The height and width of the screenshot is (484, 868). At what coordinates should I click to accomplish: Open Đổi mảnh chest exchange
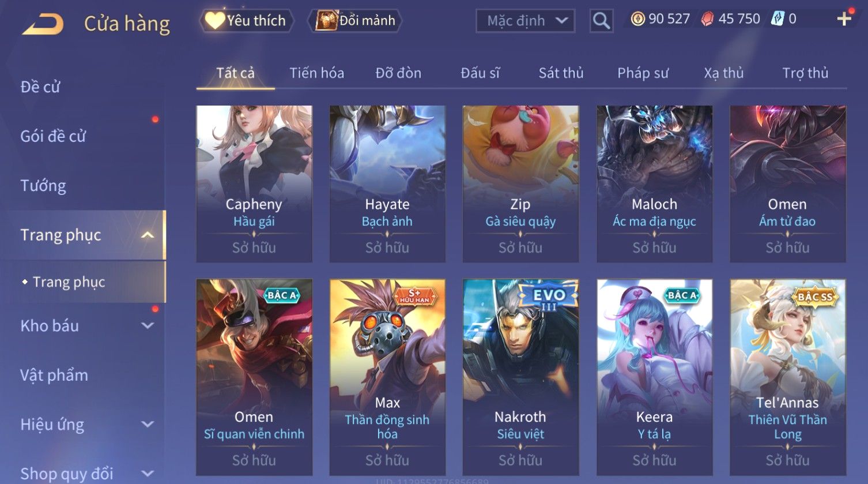tap(355, 21)
